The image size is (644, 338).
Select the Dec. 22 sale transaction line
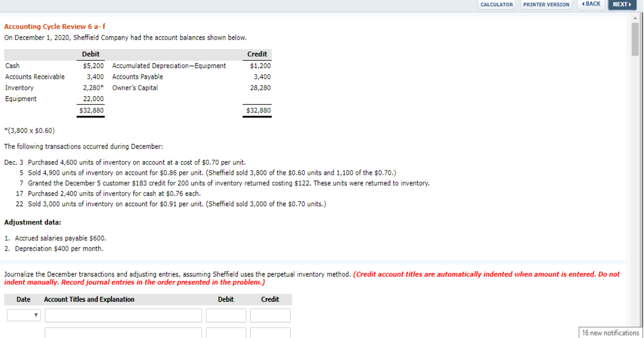pos(171,204)
